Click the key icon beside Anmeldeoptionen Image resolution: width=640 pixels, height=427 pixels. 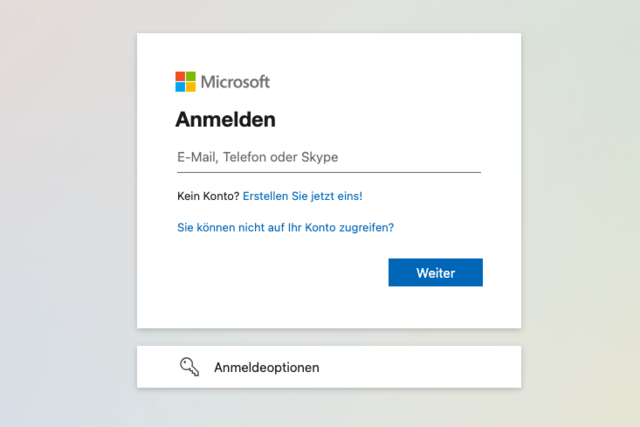tap(189, 367)
